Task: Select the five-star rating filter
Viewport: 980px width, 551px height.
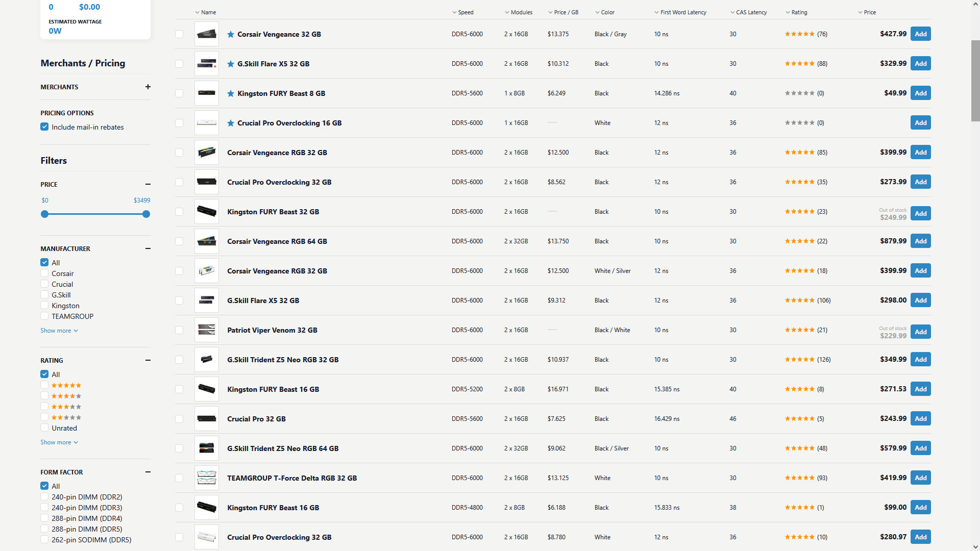Action: pyautogui.click(x=45, y=385)
